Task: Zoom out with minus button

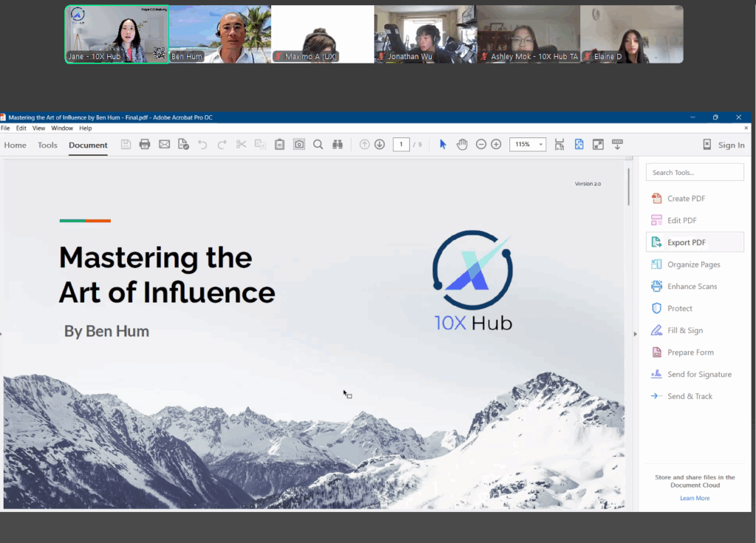Action: (481, 144)
